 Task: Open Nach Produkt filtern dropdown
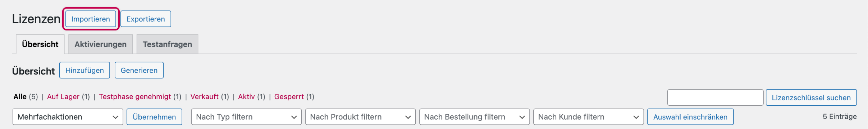click(x=360, y=117)
